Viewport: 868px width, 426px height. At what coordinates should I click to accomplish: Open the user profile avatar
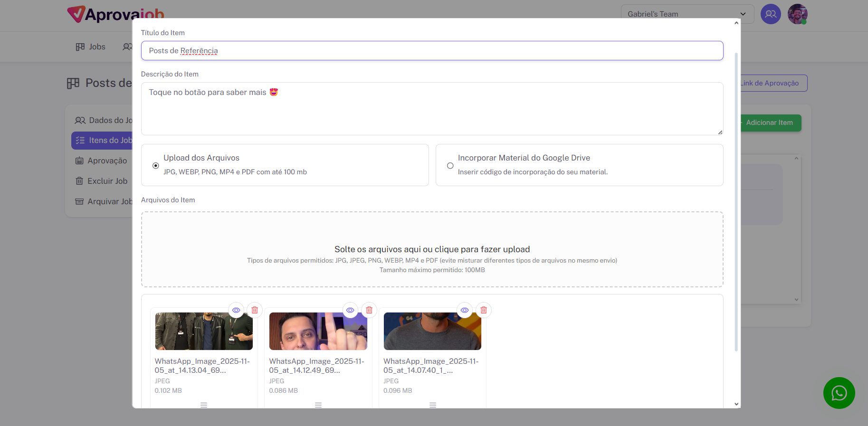tap(797, 14)
